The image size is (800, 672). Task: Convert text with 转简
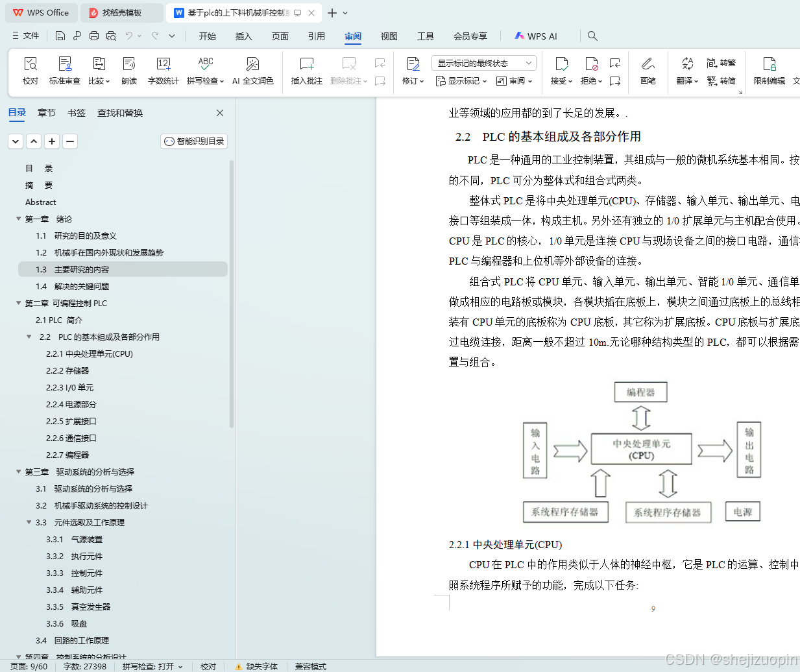pyautogui.click(x=721, y=81)
